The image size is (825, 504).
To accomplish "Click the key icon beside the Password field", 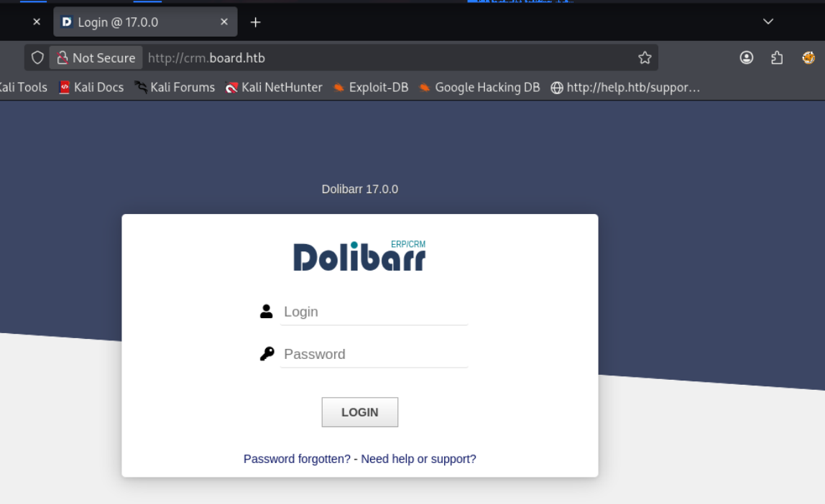I will click(x=267, y=354).
